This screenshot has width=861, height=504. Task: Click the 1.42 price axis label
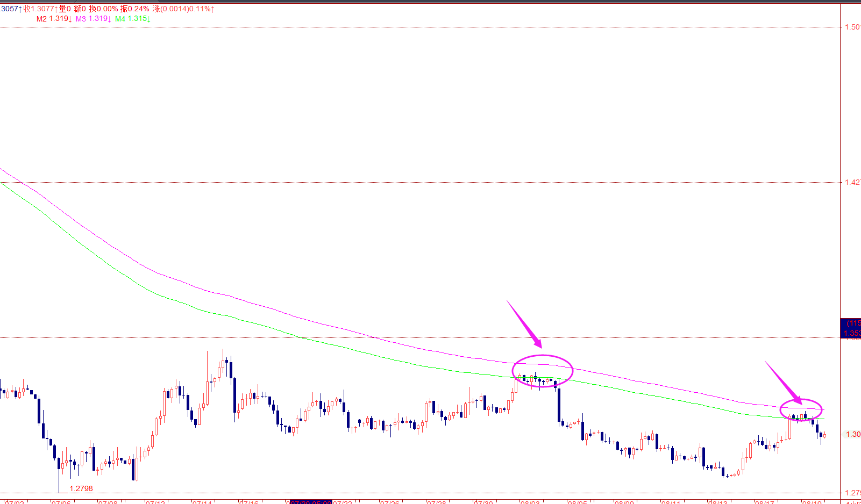coord(853,182)
